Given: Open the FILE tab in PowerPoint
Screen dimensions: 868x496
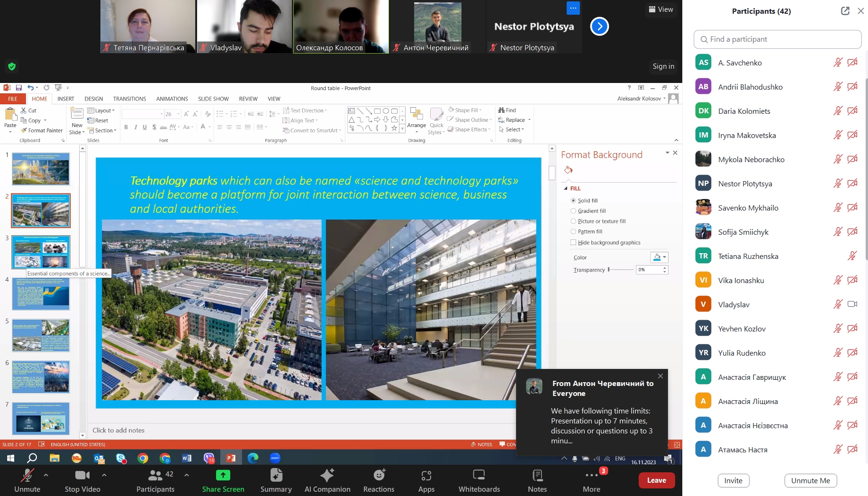Looking at the screenshot, I should [x=13, y=99].
